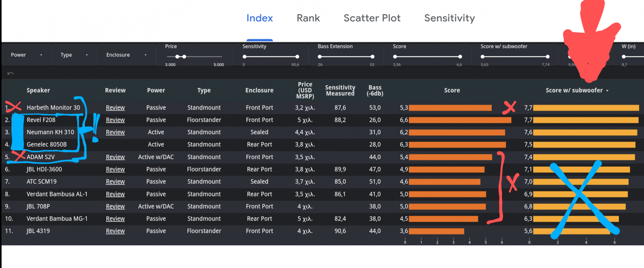Click the Sensitivity slider right handle
The image size is (644, 268).
[x=297, y=57]
